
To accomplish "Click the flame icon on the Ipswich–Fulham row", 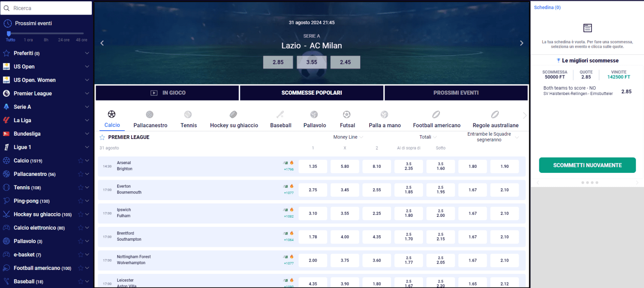I will [x=291, y=209].
